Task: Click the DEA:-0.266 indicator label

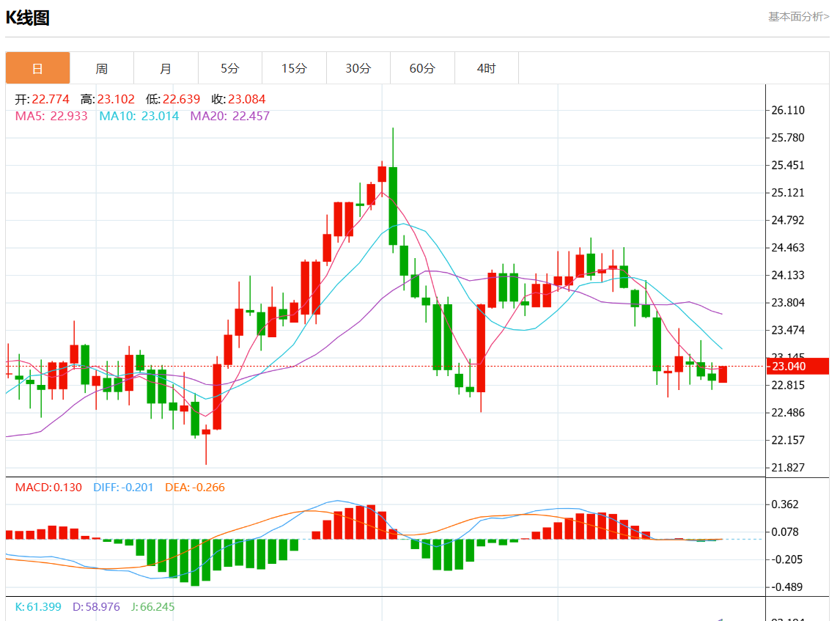Action: pos(194,488)
